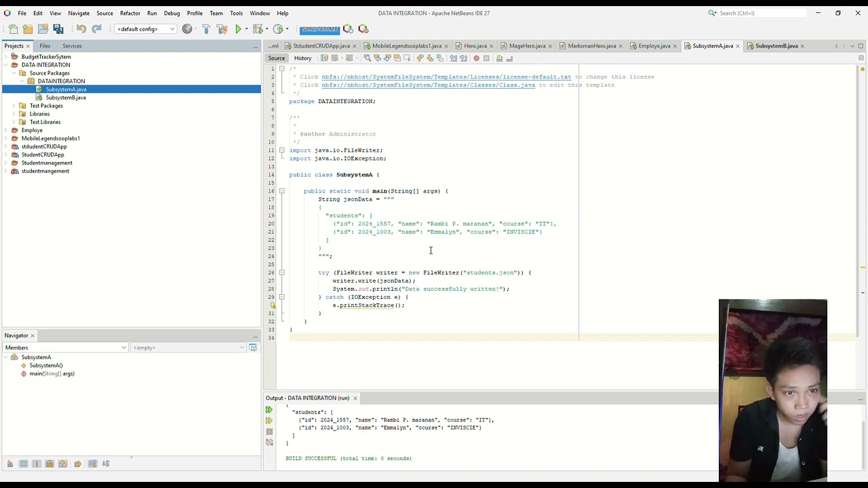Switch editor to History view
This screenshot has height=488, width=868.
(x=302, y=58)
